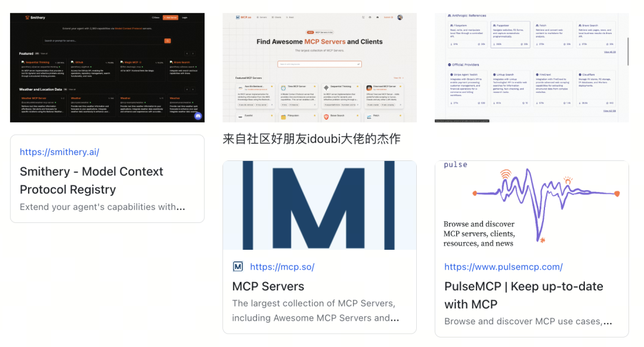Click the next arrow in Smithery Featured carousel
The height and width of the screenshot is (347, 644).
coord(193,52)
